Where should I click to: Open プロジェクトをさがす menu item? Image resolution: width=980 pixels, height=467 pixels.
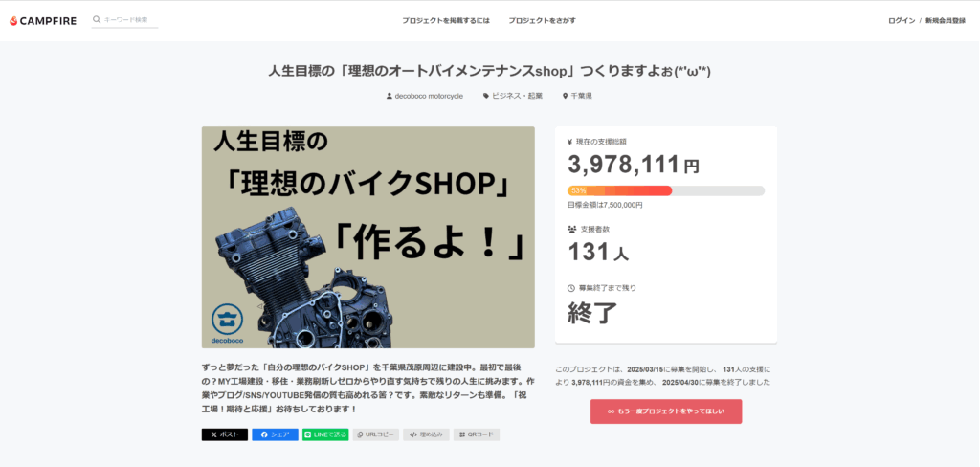click(542, 21)
